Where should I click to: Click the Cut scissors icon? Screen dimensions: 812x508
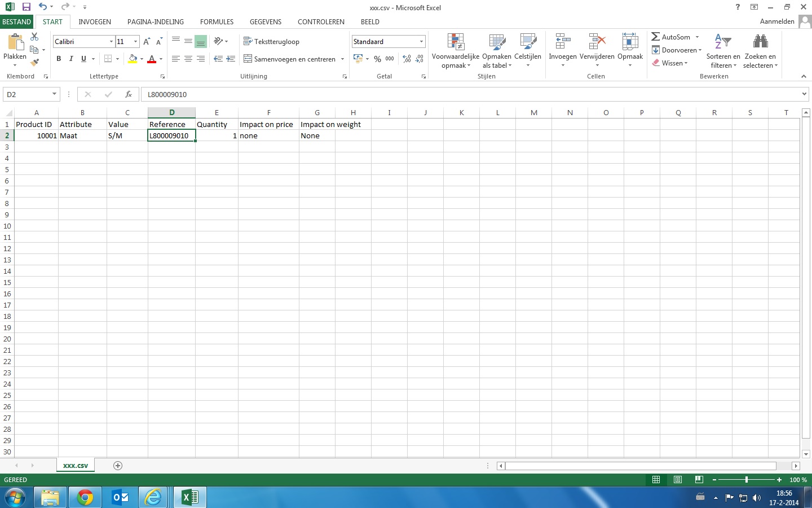pos(34,37)
